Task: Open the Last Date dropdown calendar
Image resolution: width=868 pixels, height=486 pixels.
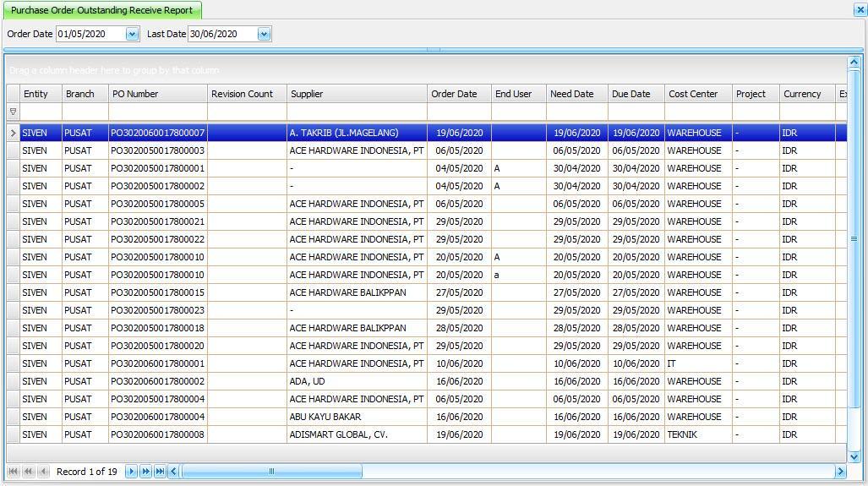Action: (x=264, y=34)
